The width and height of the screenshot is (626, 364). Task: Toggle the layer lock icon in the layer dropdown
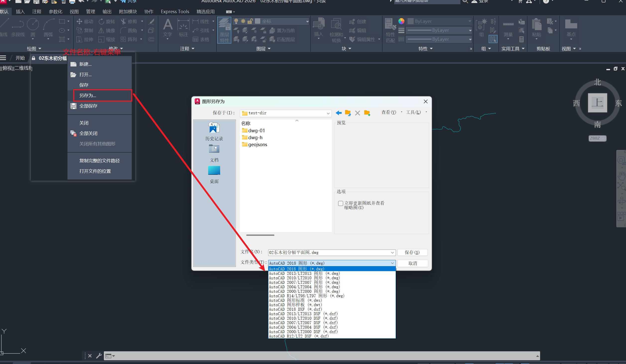pos(250,21)
